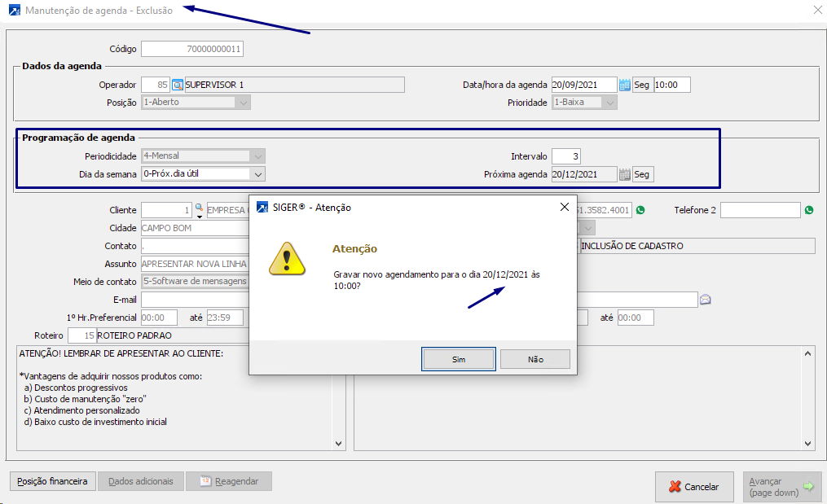Click WhatsApp icon next to first phone
This screenshot has height=504, width=827.
(x=640, y=210)
